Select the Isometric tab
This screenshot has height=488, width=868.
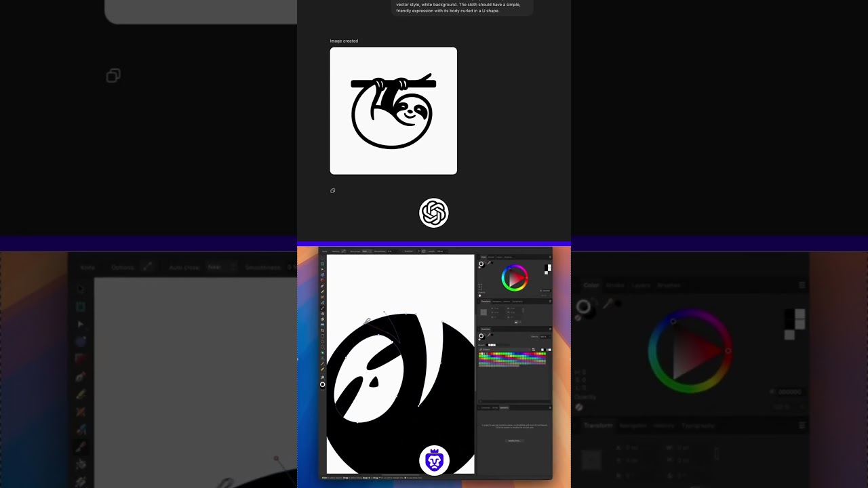pos(504,408)
